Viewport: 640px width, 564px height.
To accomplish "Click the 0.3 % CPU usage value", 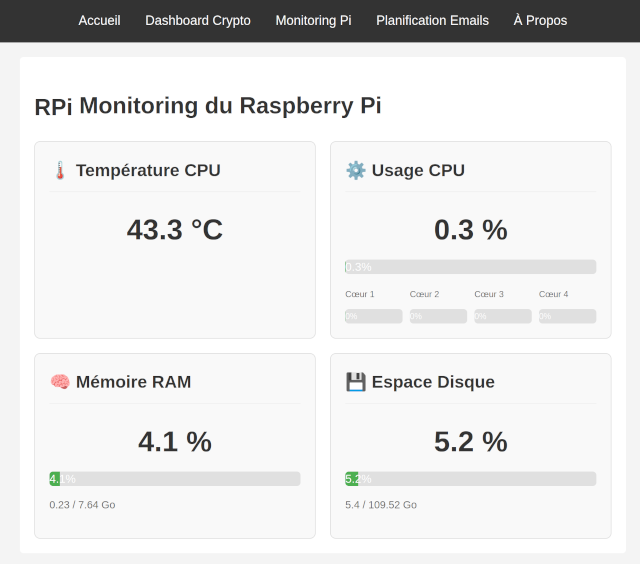I will tap(471, 230).
